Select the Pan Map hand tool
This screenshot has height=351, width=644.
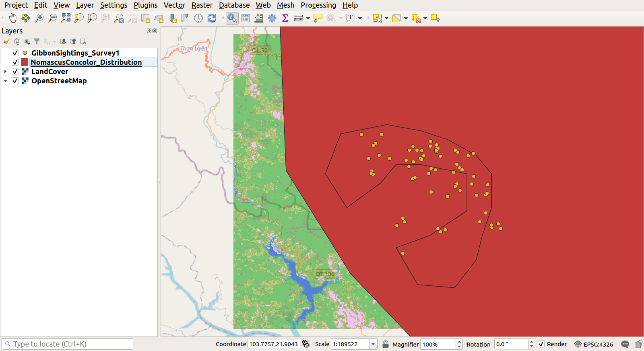click(x=12, y=18)
